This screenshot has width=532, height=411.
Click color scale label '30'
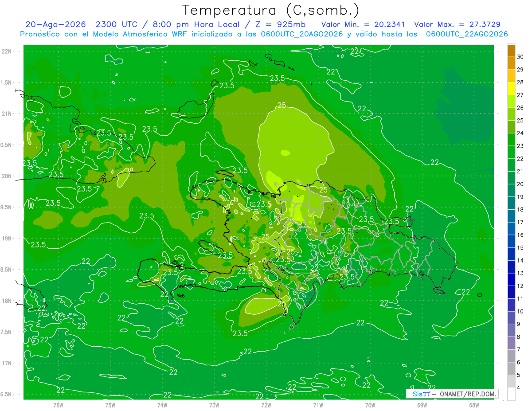520,57
